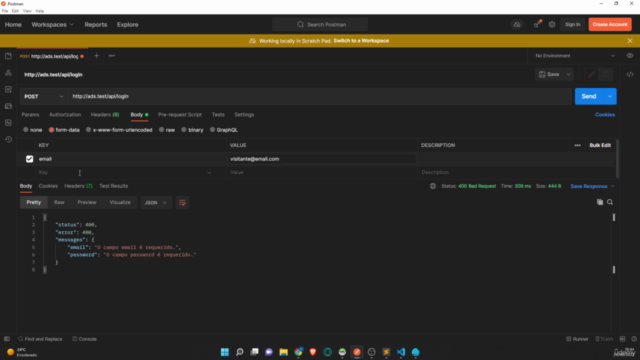Search the response with magnifier icon
Screen dimensions: 640x360
coord(610,202)
